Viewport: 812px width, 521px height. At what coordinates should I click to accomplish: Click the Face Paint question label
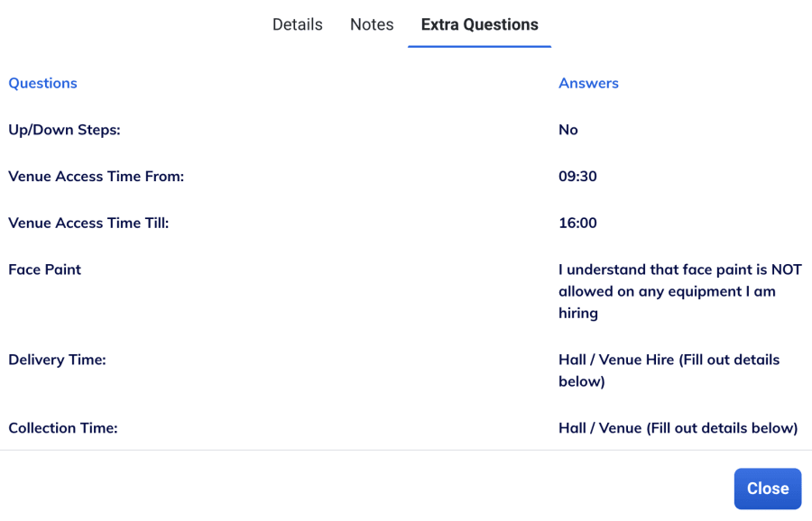point(44,270)
